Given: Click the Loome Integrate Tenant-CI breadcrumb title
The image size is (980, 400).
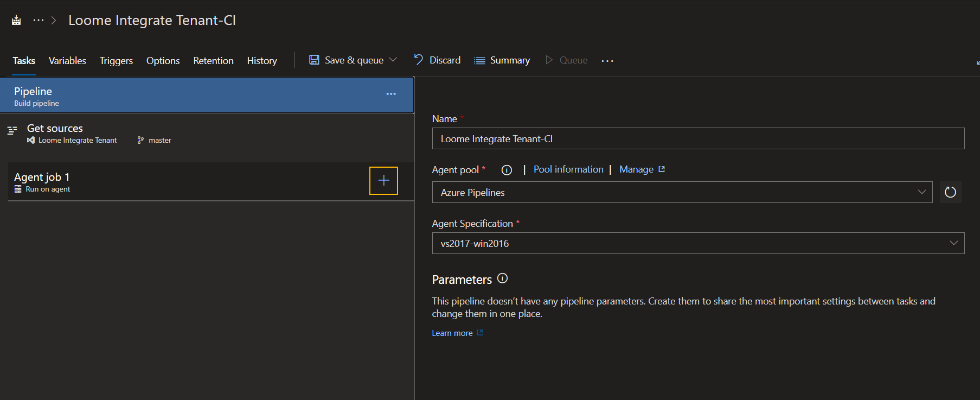Looking at the screenshot, I should coord(152,20).
